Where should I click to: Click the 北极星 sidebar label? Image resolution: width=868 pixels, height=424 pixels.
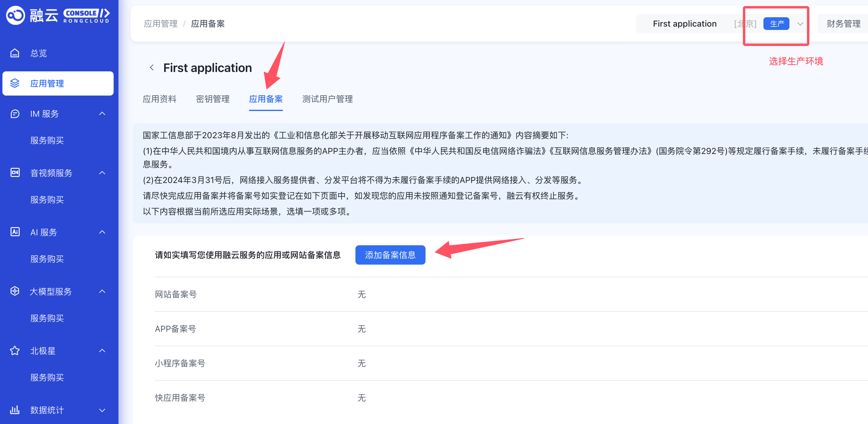coord(43,351)
